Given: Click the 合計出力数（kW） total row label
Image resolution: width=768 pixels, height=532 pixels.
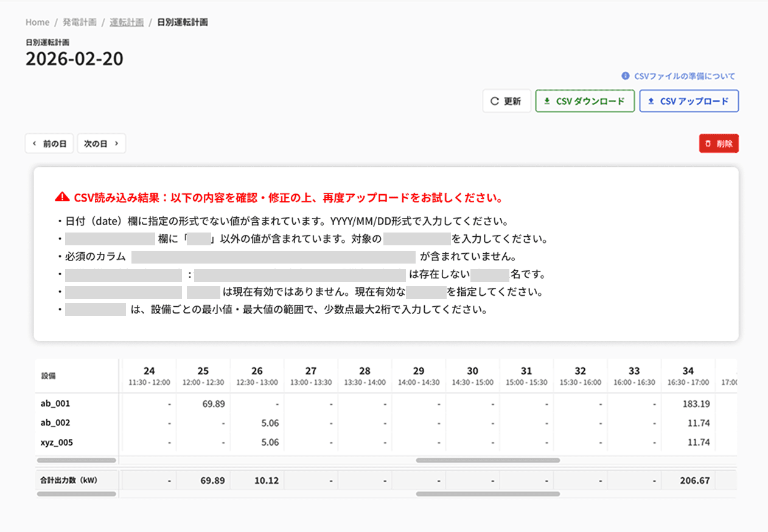Looking at the screenshot, I should pyautogui.click(x=69, y=480).
